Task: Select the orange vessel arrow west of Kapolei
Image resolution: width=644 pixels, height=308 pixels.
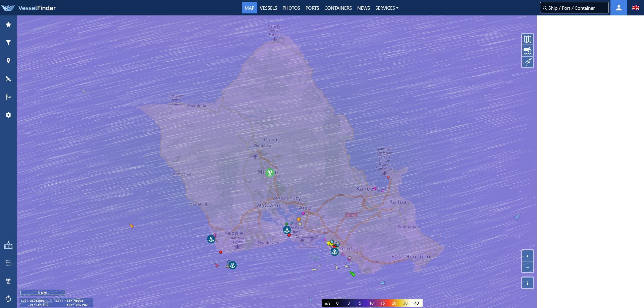Action: click(131, 226)
